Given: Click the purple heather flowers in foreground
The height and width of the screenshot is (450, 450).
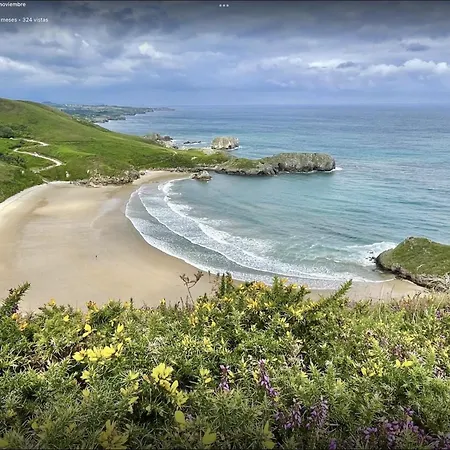Looking at the screenshot, I should [267, 378].
